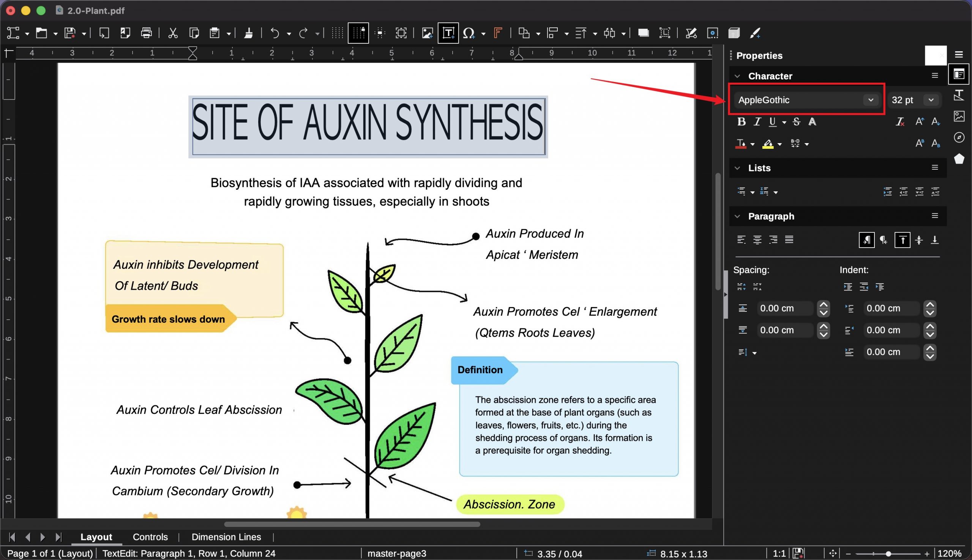Click the Paste clipboard icon
Image resolution: width=972 pixels, height=560 pixels.
pos(215,33)
